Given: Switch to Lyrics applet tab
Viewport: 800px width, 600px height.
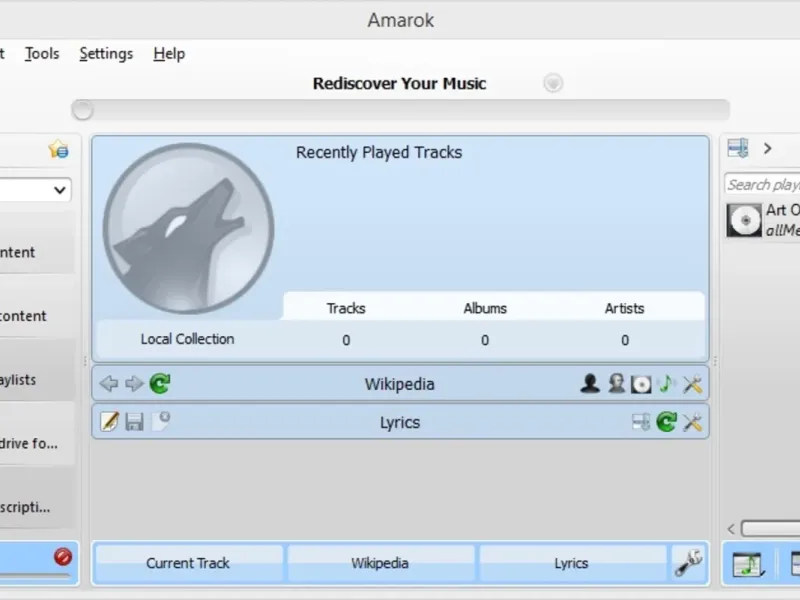Looking at the screenshot, I should coord(571,563).
